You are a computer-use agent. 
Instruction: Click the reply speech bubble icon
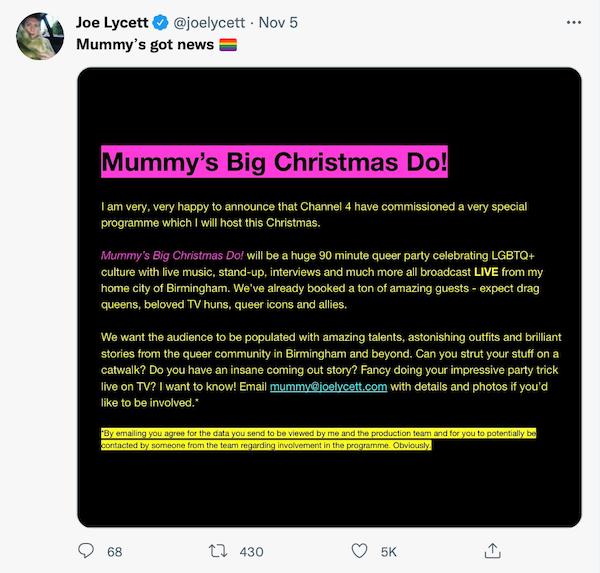(86, 551)
